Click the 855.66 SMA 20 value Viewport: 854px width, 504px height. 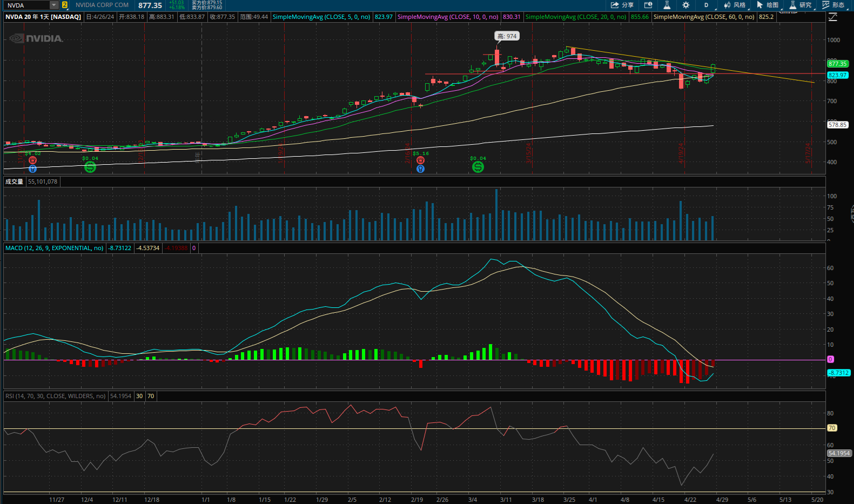coord(640,17)
